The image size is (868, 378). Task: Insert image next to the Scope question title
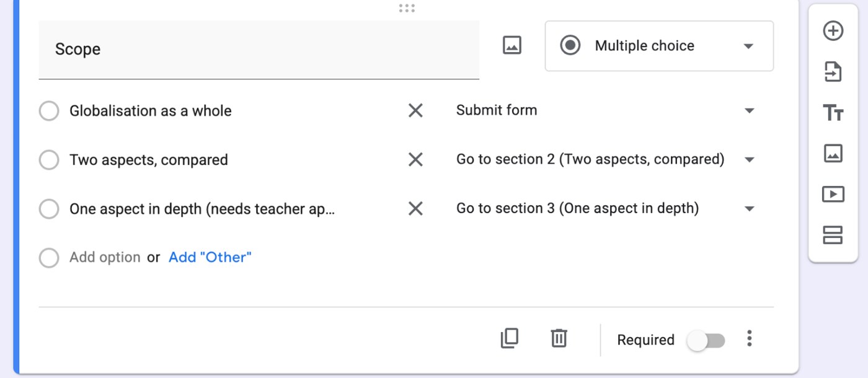point(511,45)
